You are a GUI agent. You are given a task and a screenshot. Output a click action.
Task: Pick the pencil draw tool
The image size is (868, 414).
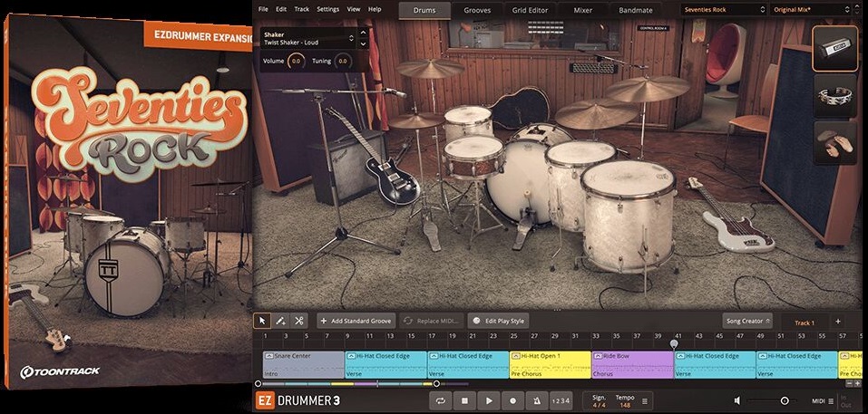280,321
